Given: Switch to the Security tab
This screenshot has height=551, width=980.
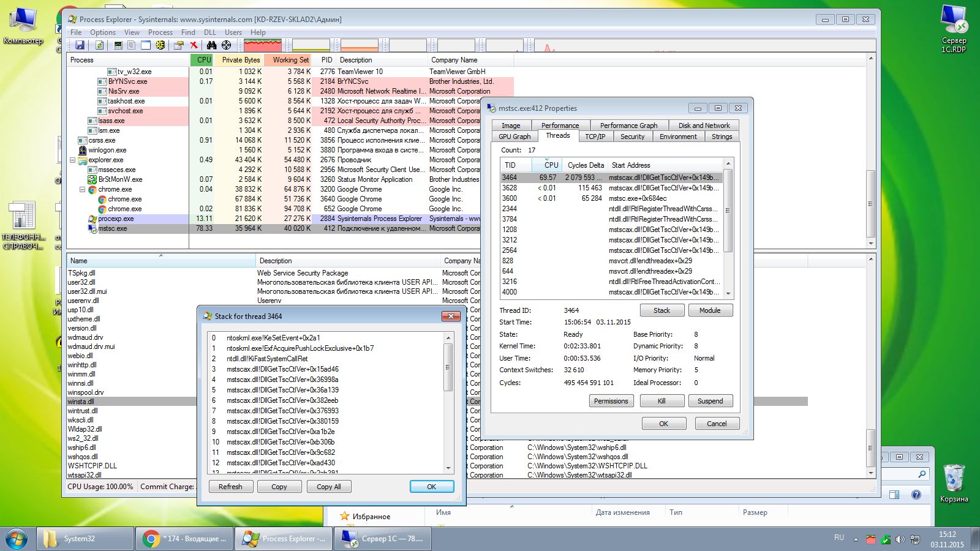Looking at the screenshot, I should [x=632, y=137].
